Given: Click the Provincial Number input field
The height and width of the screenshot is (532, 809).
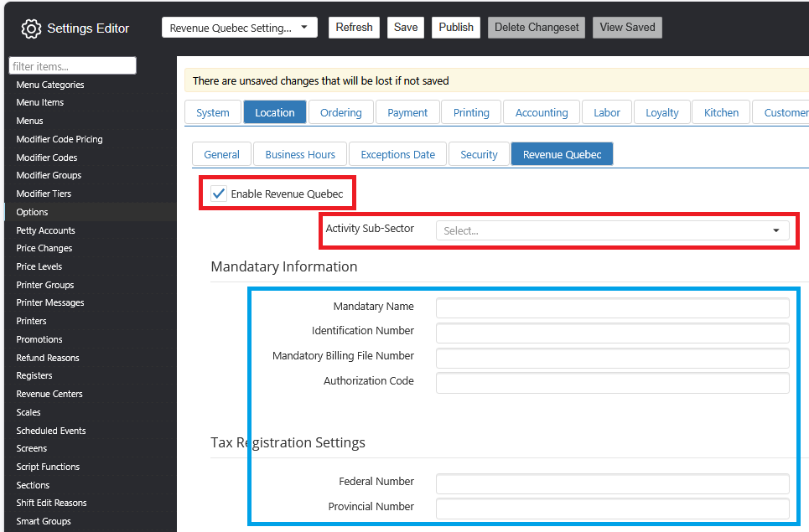Looking at the screenshot, I should point(613,509).
